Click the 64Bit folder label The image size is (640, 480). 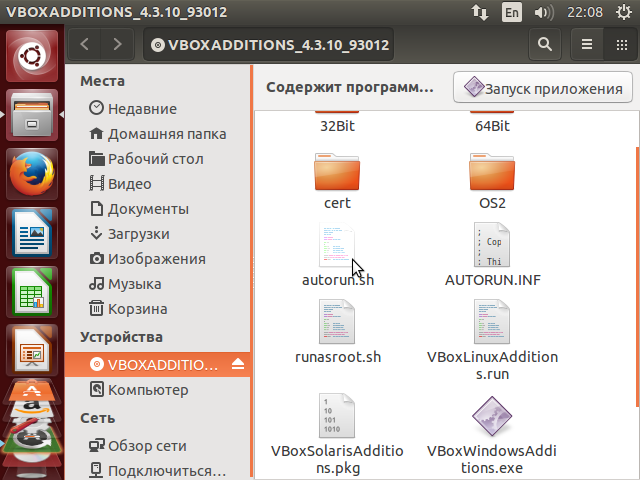pyautogui.click(x=492, y=126)
